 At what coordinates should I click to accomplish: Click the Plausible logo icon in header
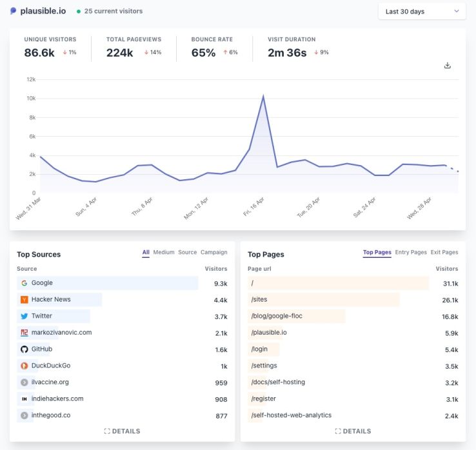point(14,11)
